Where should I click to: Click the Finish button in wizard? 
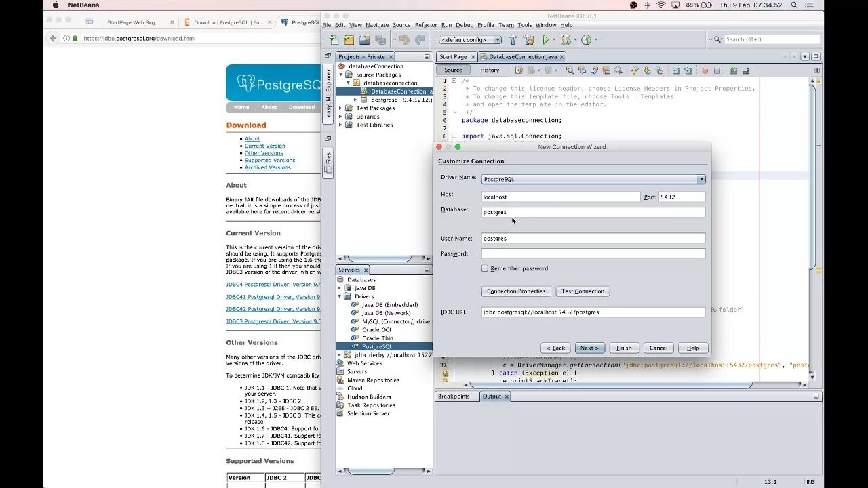(624, 348)
